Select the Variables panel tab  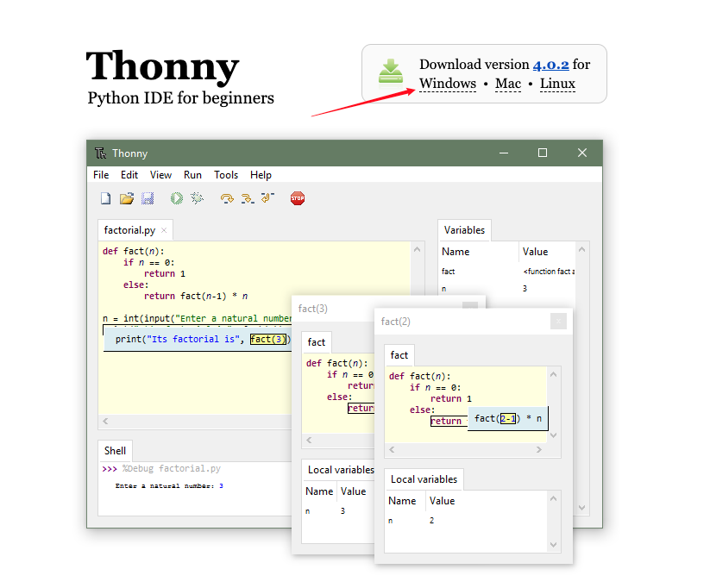(x=464, y=230)
